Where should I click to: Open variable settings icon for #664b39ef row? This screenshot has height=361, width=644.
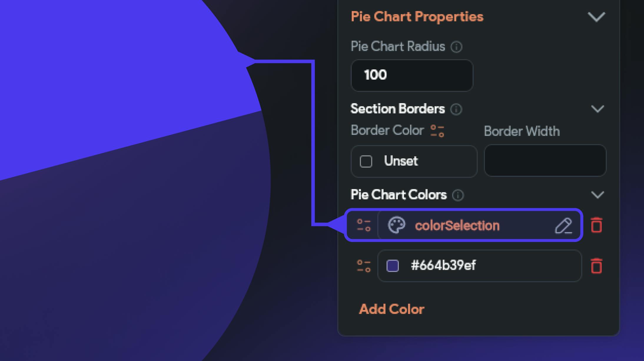point(364,266)
